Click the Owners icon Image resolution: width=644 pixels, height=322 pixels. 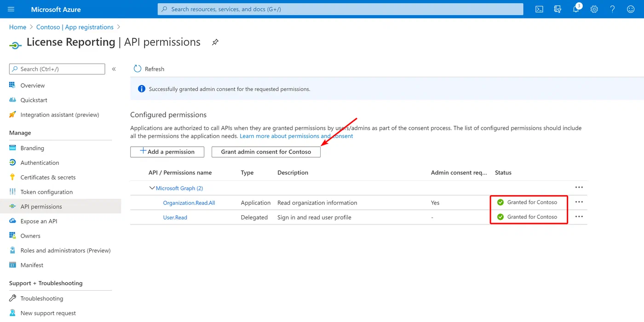12,236
